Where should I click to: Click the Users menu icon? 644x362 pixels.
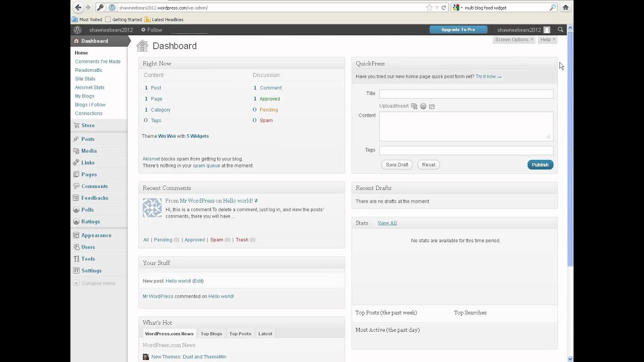76,247
